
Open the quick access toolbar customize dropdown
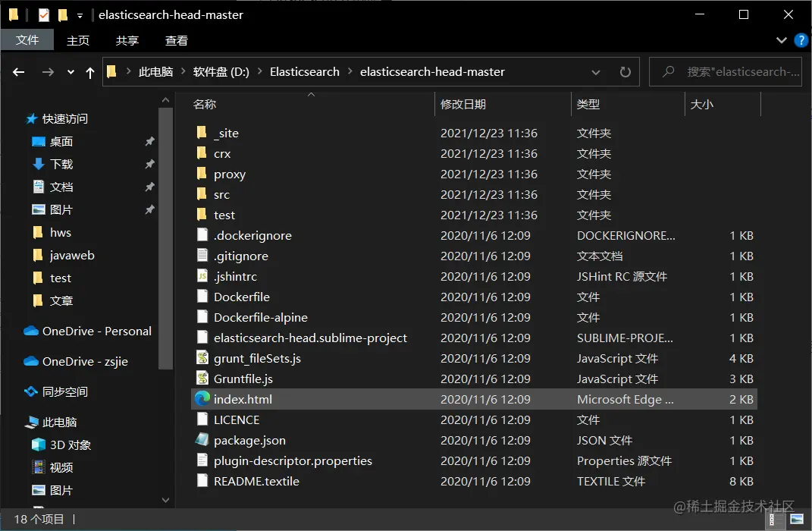(79, 14)
